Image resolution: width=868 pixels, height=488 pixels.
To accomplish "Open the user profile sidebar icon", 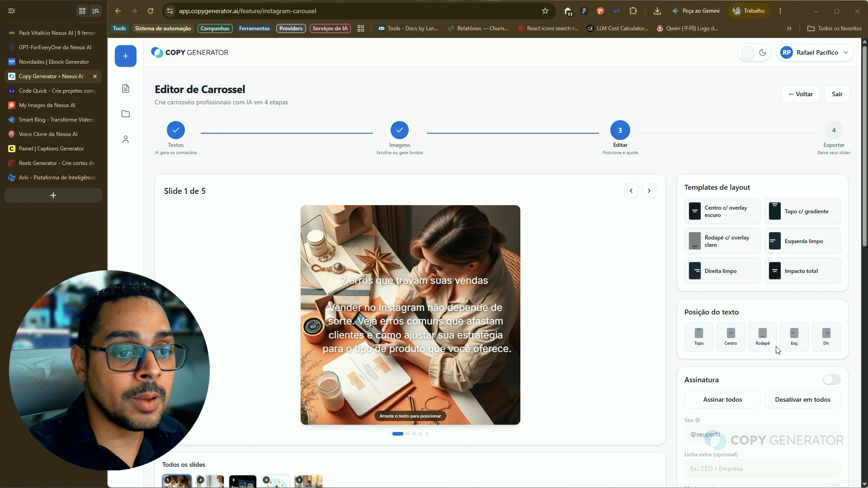I will (x=126, y=139).
